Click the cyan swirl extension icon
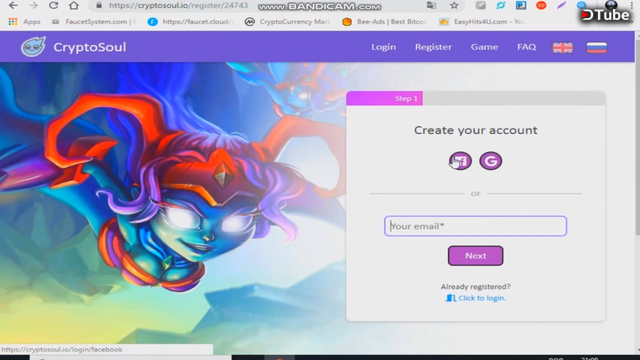This screenshot has width=640, height=360. point(500,6)
